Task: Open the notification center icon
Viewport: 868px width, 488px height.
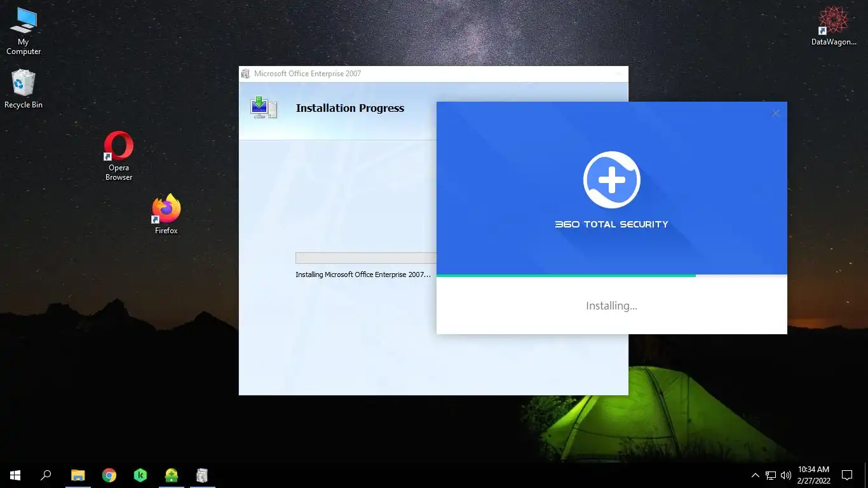Action: [x=846, y=475]
